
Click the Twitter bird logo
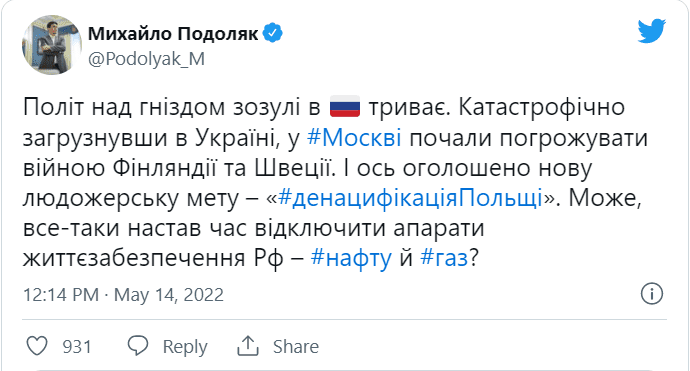click(x=652, y=30)
